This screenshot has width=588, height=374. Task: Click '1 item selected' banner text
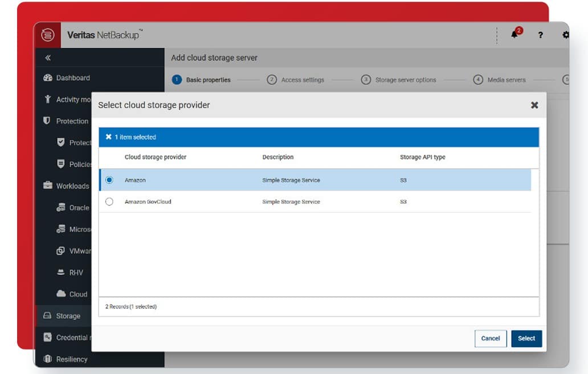click(136, 137)
